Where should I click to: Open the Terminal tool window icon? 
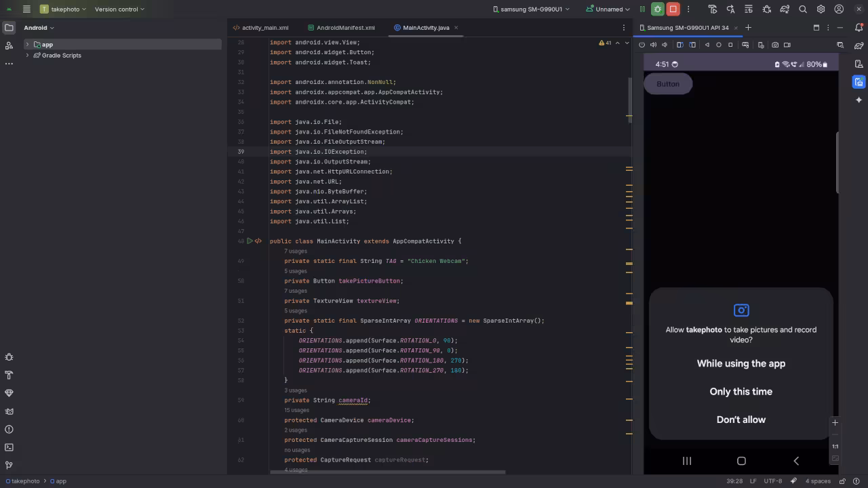[x=9, y=447]
